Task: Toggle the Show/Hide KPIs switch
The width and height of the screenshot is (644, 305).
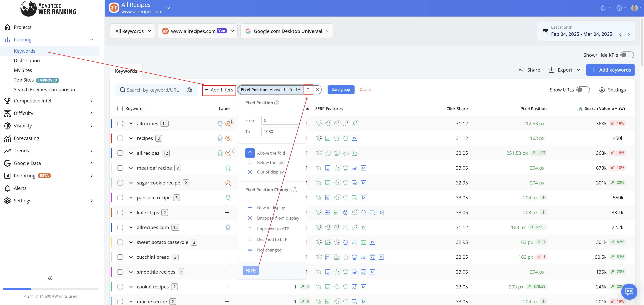Action: pos(627,55)
